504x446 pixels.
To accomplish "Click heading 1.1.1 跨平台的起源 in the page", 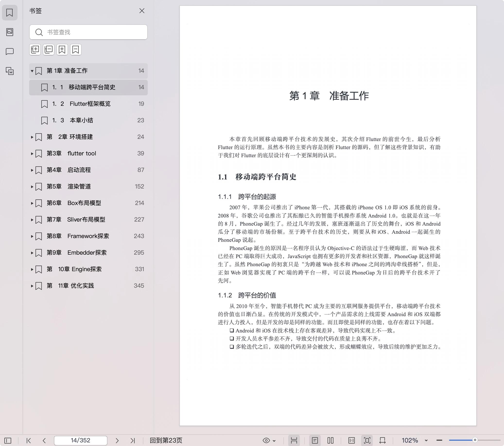I will coord(247,197).
